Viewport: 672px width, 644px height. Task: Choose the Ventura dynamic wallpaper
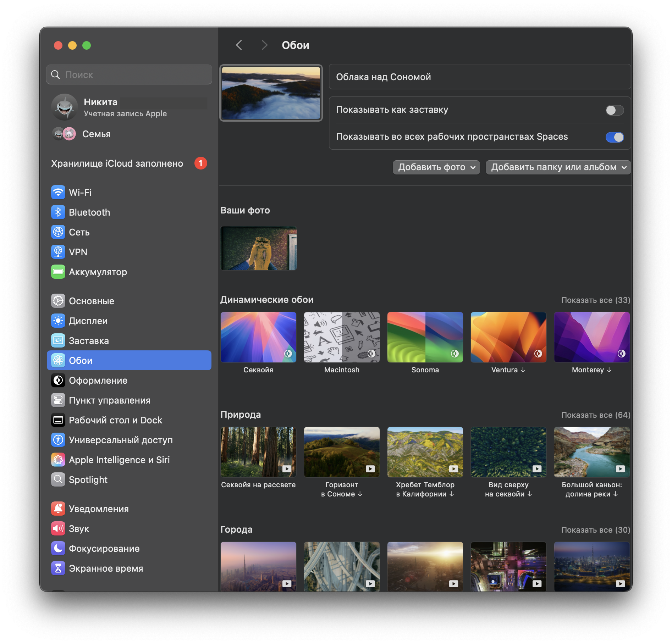(x=509, y=337)
